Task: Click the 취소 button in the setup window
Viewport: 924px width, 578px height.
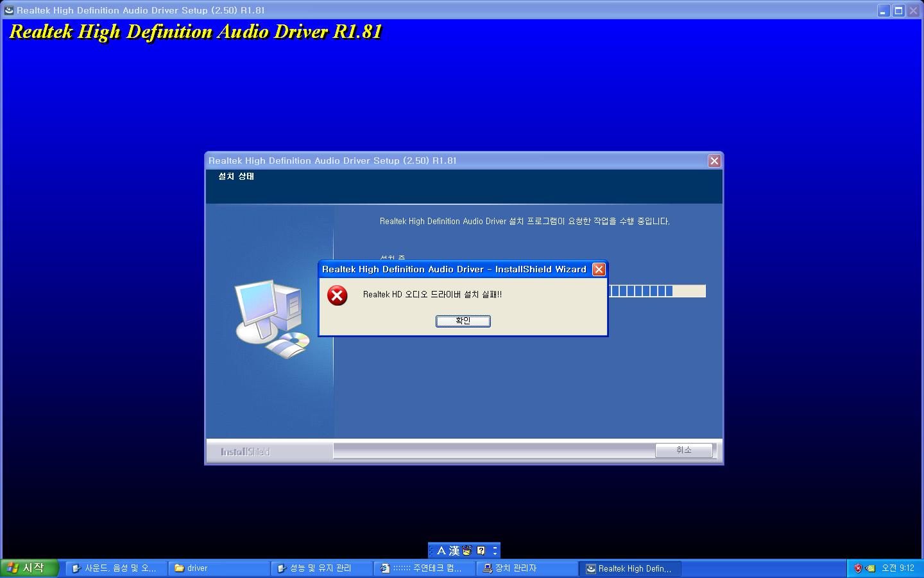Action: (x=683, y=450)
